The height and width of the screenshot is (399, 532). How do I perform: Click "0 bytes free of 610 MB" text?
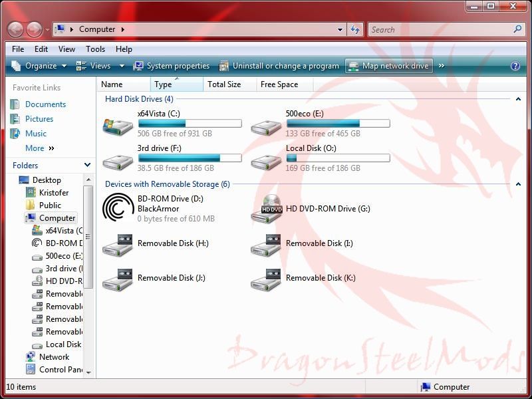[176, 219]
